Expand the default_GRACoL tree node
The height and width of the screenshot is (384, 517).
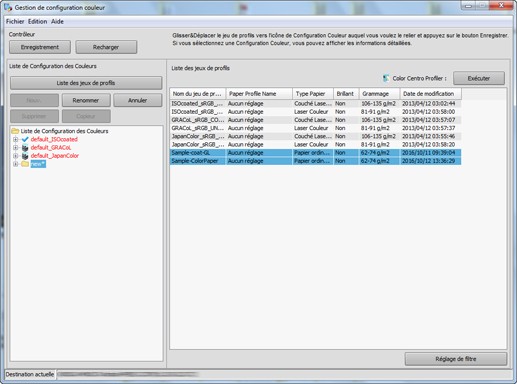[x=15, y=148]
